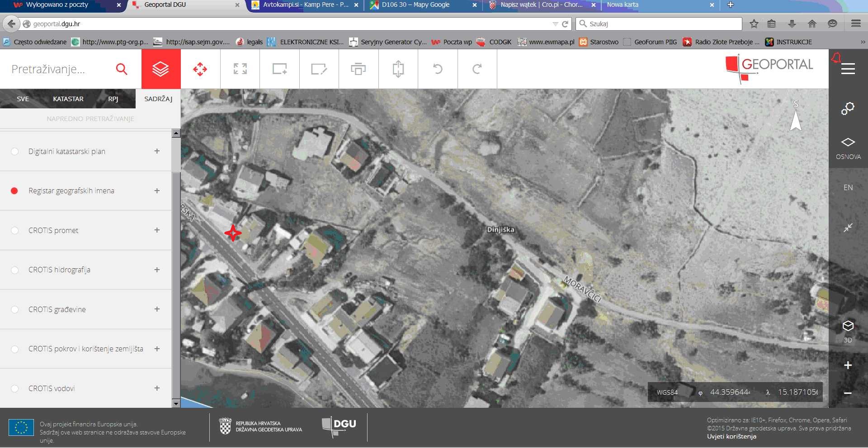The image size is (868, 448).
Task: Open the Uvjeti korištenja link
Action: tap(731, 436)
